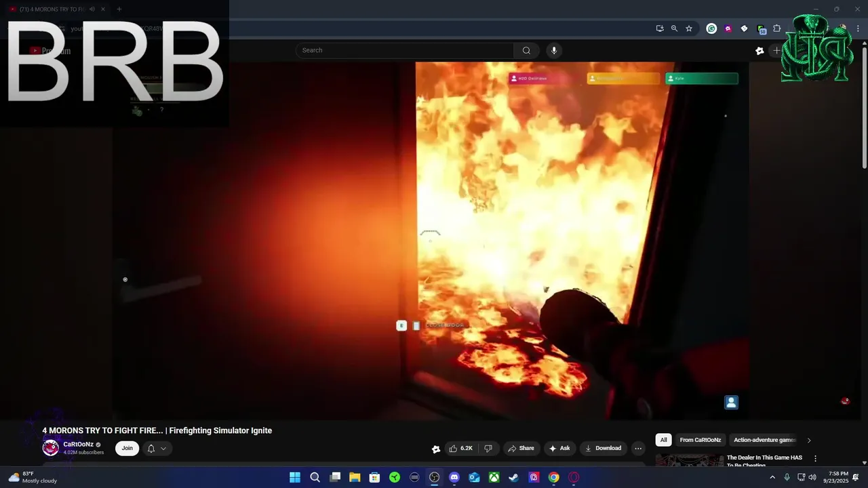
Task: Click the fire video player area
Action: click(431, 241)
